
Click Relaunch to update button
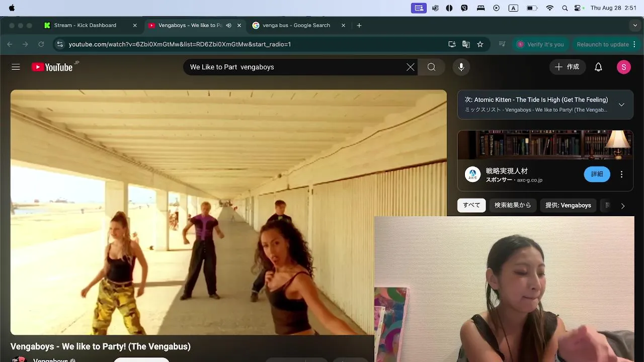[x=607, y=44]
